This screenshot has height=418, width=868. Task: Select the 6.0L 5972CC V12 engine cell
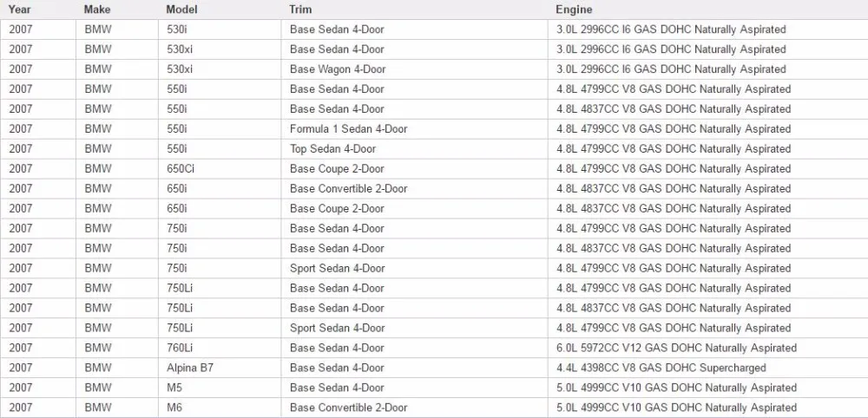[708, 348]
